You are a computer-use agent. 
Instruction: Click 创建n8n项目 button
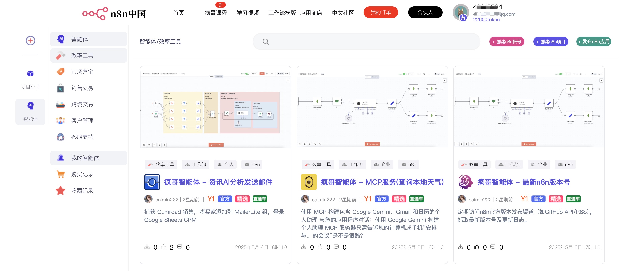pyautogui.click(x=551, y=42)
